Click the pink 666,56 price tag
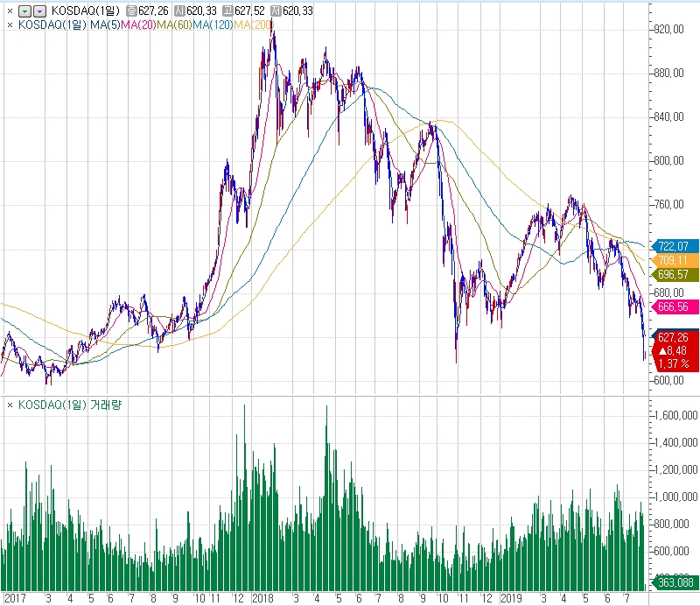This screenshot has width=700, height=606. point(674,306)
